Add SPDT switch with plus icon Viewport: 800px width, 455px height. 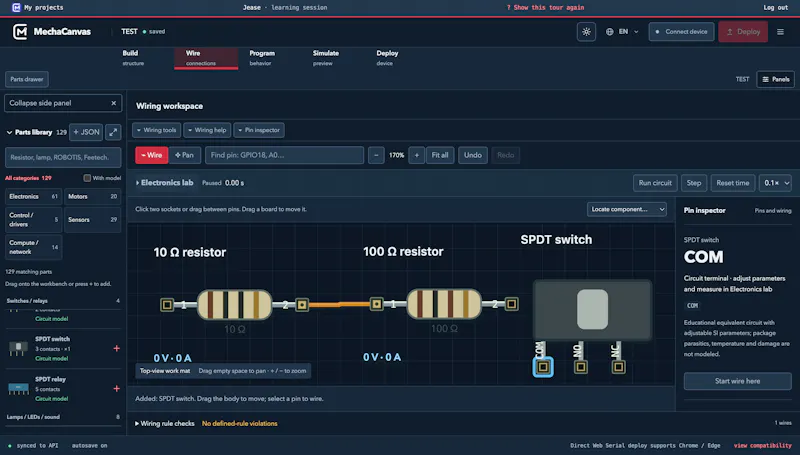pyautogui.click(x=116, y=348)
